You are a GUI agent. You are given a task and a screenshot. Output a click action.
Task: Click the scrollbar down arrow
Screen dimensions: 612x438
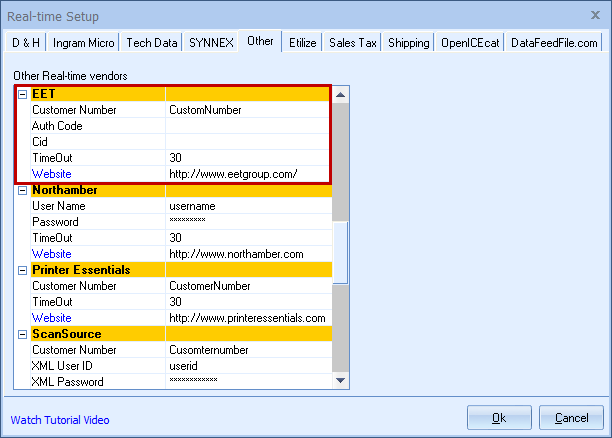tap(340, 380)
